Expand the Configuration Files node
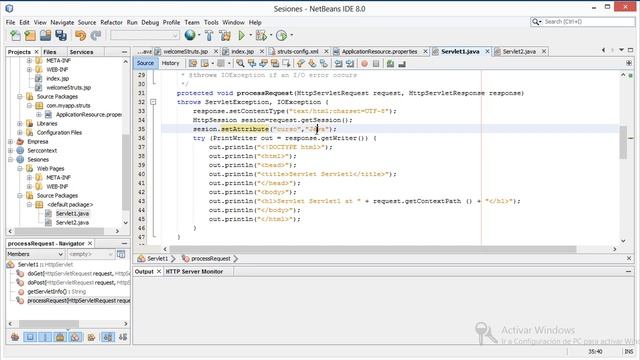This screenshot has width=640, height=360. [x=20, y=133]
